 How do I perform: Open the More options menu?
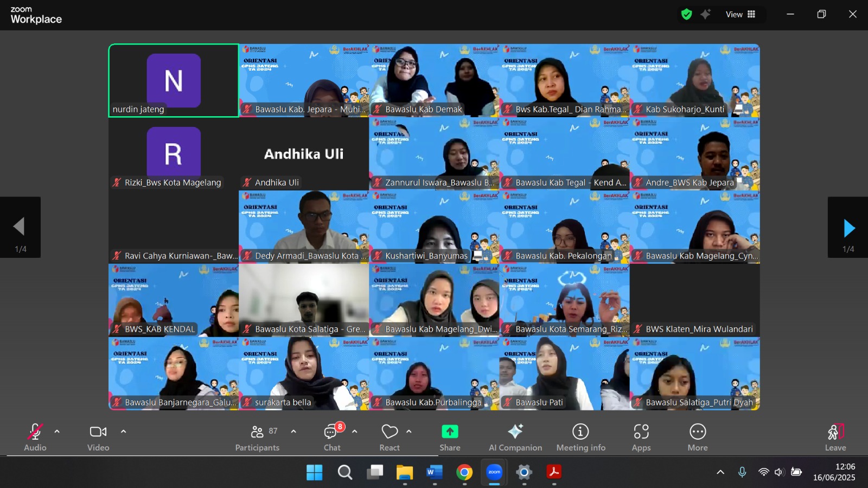(x=698, y=437)
